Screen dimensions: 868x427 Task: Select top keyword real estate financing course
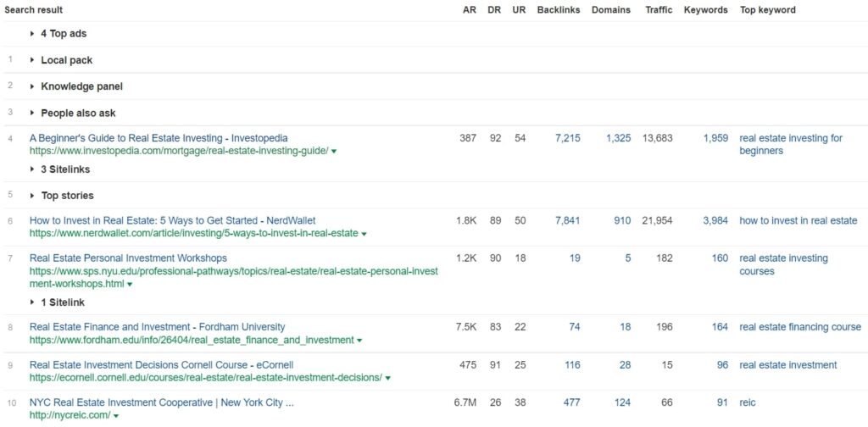tap(800, 327)
